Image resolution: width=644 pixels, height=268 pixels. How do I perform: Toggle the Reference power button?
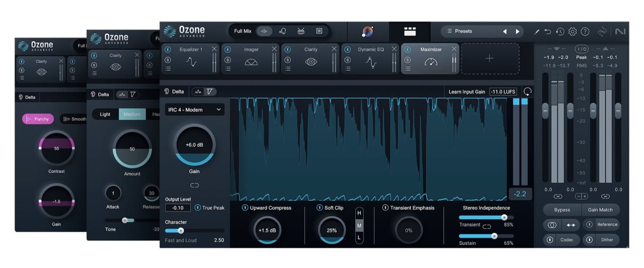[590, 225]
